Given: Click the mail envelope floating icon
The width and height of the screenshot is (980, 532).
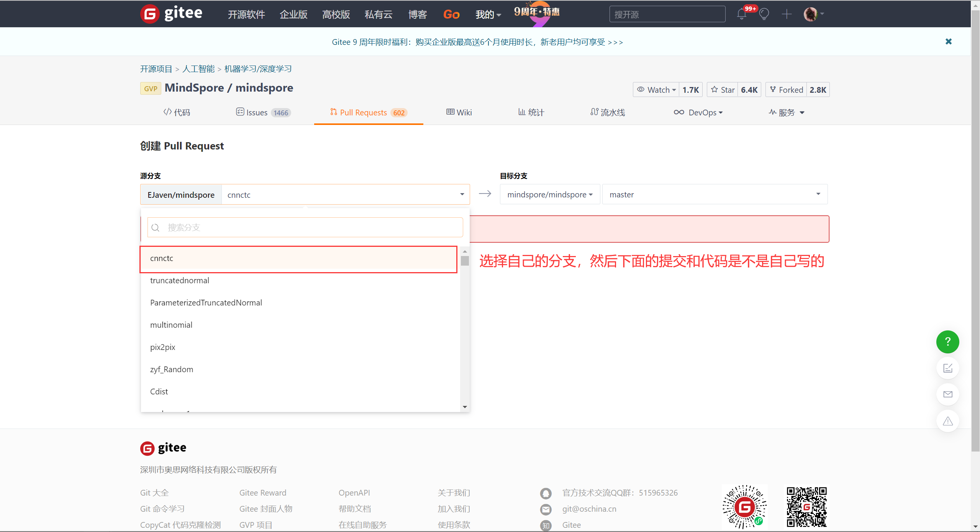Looking at the screenshot, I should 947,394.
